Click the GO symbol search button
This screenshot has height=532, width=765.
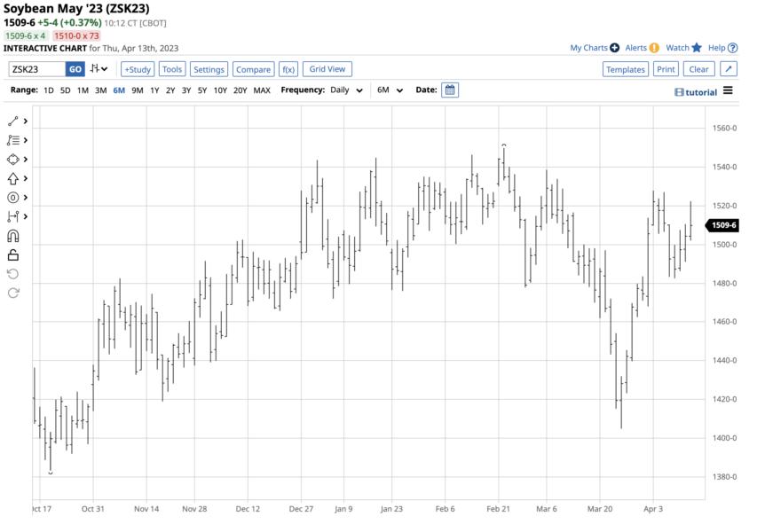tap(76, 68)
